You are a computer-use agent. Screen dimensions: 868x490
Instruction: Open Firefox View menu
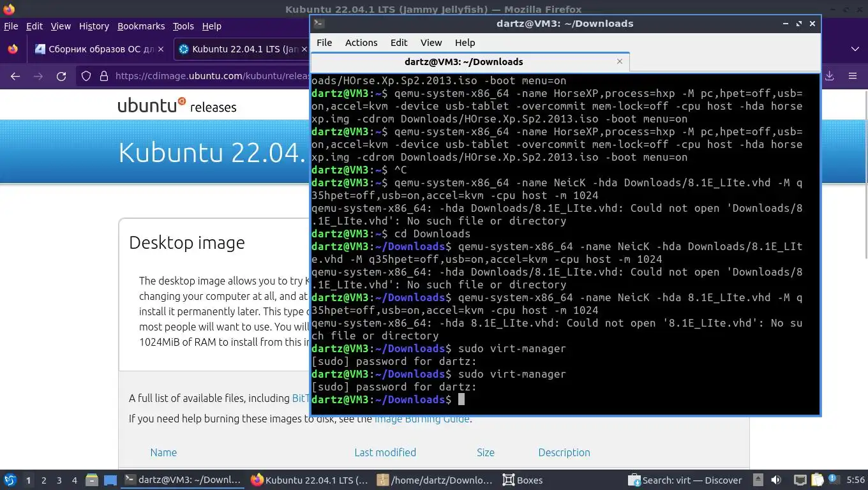[61, 26]
